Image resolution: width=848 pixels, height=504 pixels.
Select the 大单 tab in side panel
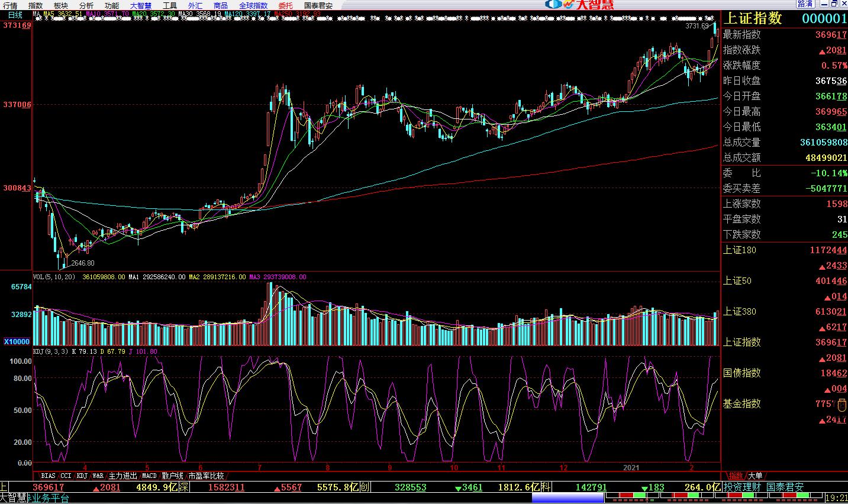click(x=756, y=476)
